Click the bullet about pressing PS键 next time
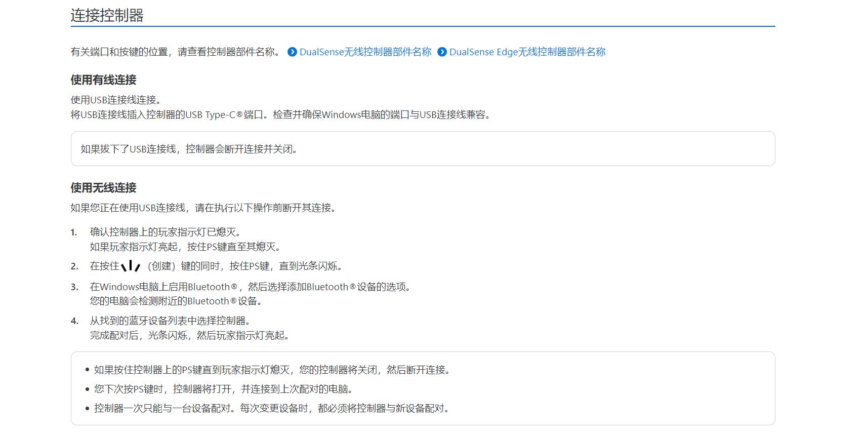Image resolution: width=868 pixels, height=436 pixels. click(x=223, y=389)
